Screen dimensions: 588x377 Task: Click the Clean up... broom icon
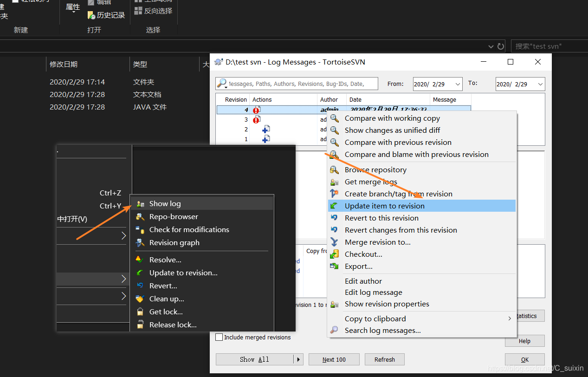point(140,299)
